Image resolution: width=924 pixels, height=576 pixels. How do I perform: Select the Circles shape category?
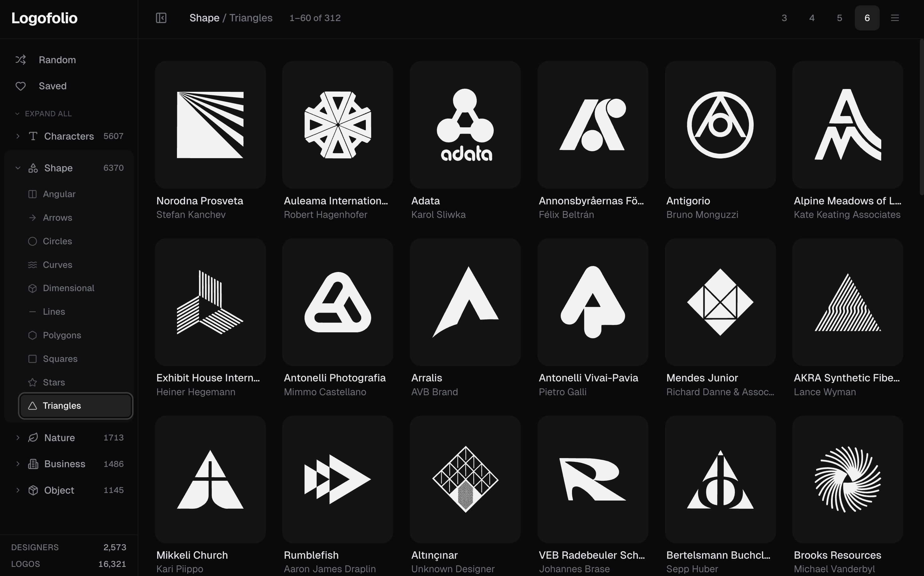[57, 241]
